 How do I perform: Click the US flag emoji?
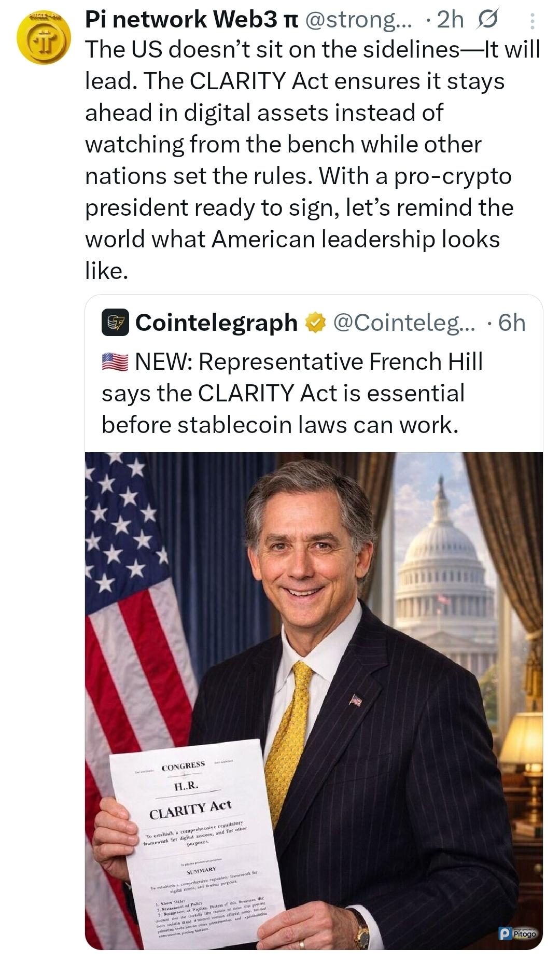tap(115, 361)
